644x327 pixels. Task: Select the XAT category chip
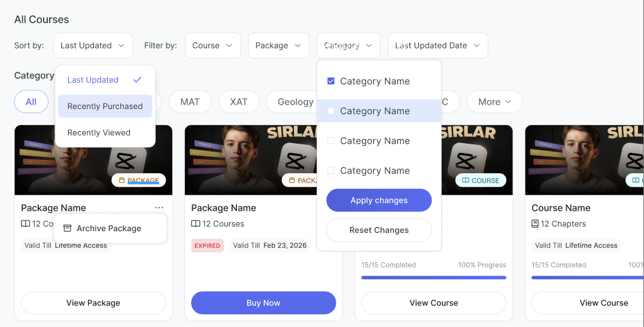click(x=238, y=102)
